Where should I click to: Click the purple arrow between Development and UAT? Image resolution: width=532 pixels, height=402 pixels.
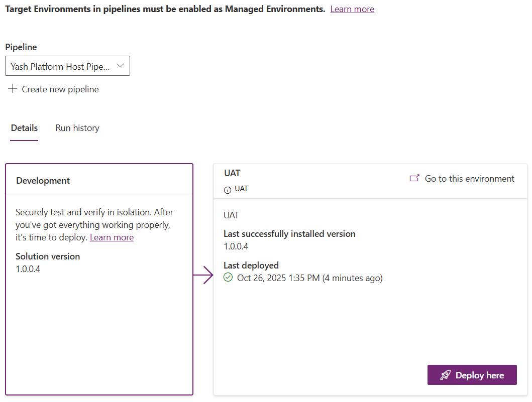point(203,275)
